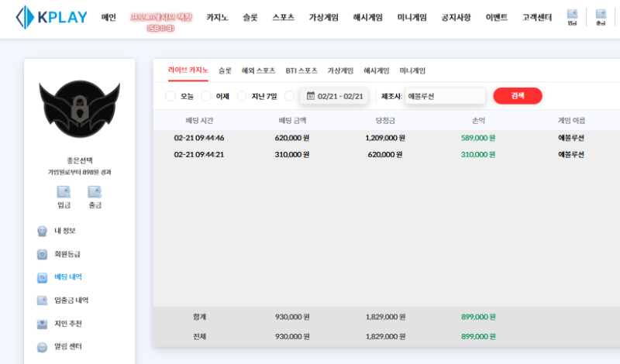Open 미니게임 in top navigation
This screenshot has width=620, height=364.
[x=412, y=17]
